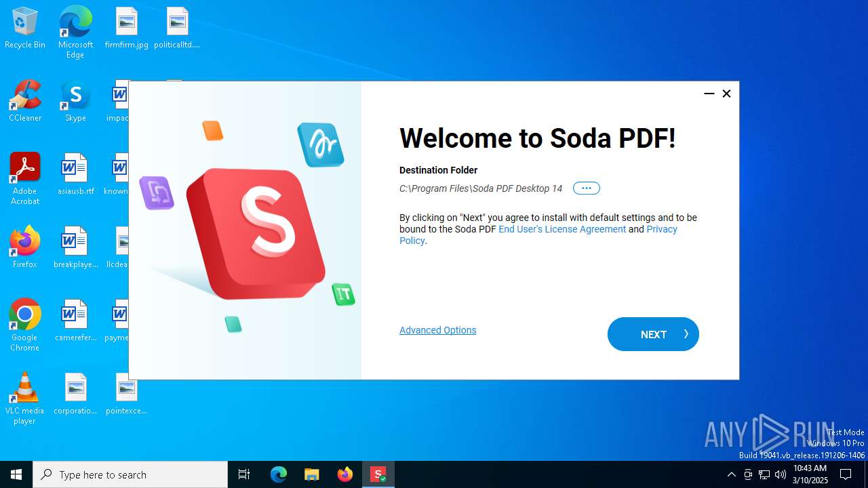Open network status tray icon
This screenshot has width=868, height=488.
coord(764,474)
